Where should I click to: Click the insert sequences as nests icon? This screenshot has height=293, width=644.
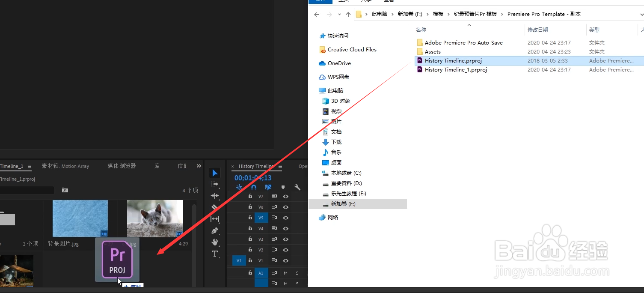[x=239, y=187]
